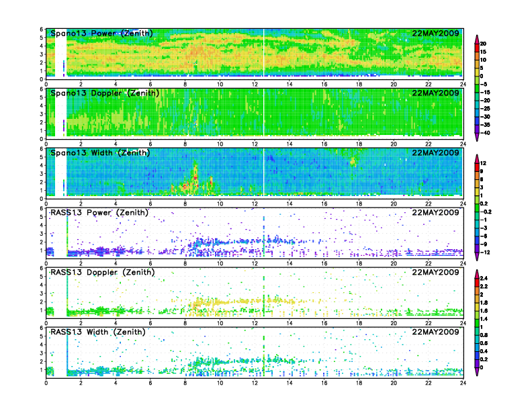
Task: Click the '-35' label on the top color bar
Action: [x=485, y=125]
